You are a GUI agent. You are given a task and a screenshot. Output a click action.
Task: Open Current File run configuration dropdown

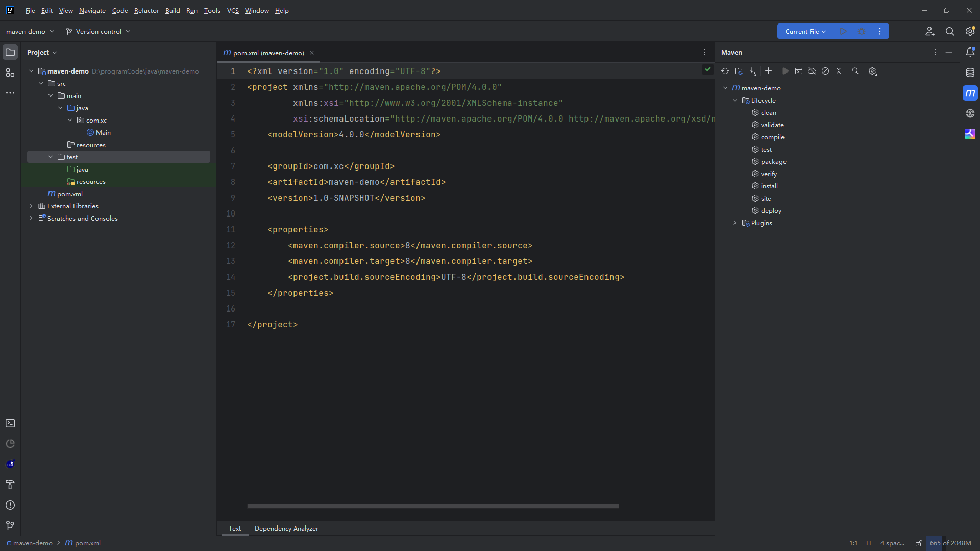[x=805, y=31]
